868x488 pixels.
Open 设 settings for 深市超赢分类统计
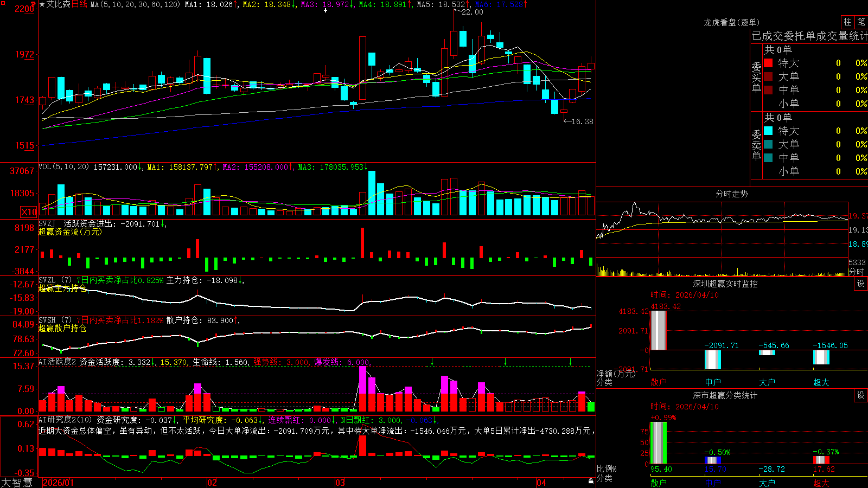(x=861, y=395)
